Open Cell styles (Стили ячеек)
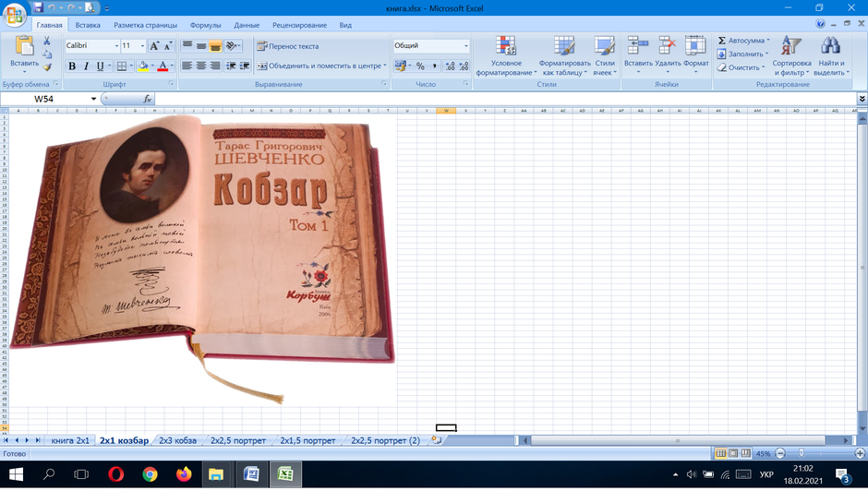The image size is (868, 491). 605,55
